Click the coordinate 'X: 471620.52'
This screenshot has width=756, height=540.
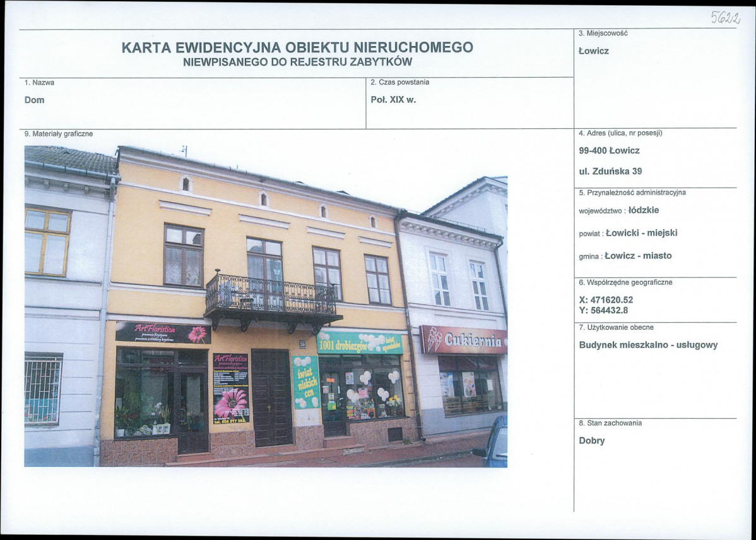[606, 300]
